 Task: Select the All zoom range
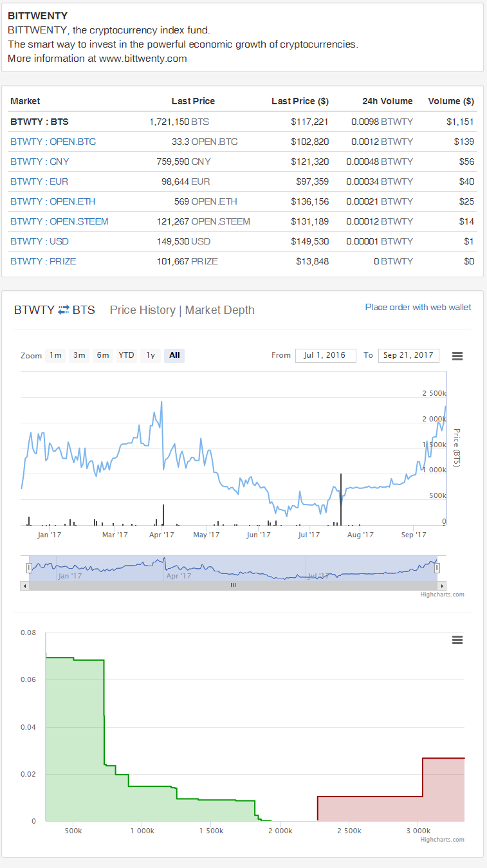(174, 355)
